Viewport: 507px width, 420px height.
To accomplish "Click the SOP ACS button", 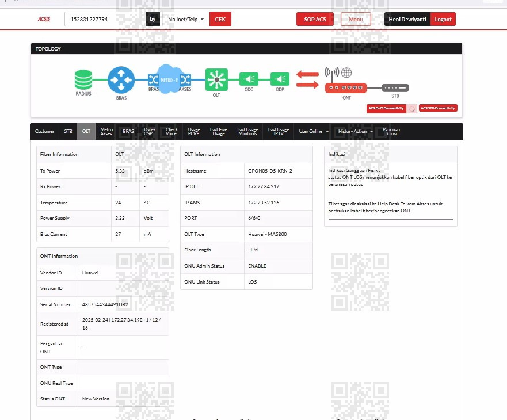I will click(315, 19).
